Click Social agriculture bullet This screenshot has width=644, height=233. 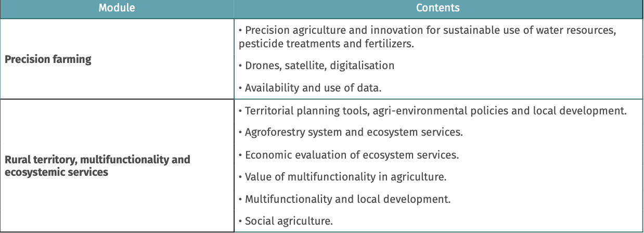[x=286, y=221]
